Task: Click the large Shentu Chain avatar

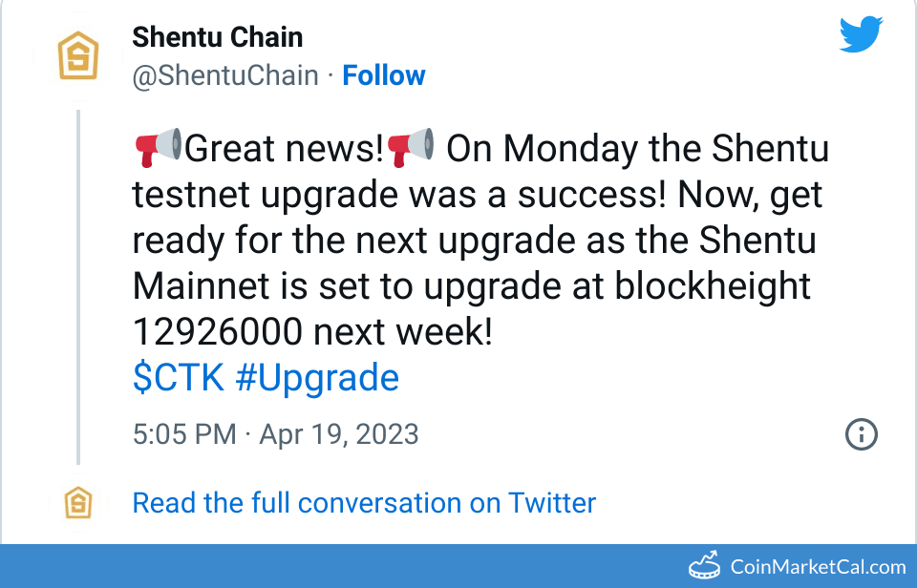Action: pyautogui.click(x=78, y=56)
